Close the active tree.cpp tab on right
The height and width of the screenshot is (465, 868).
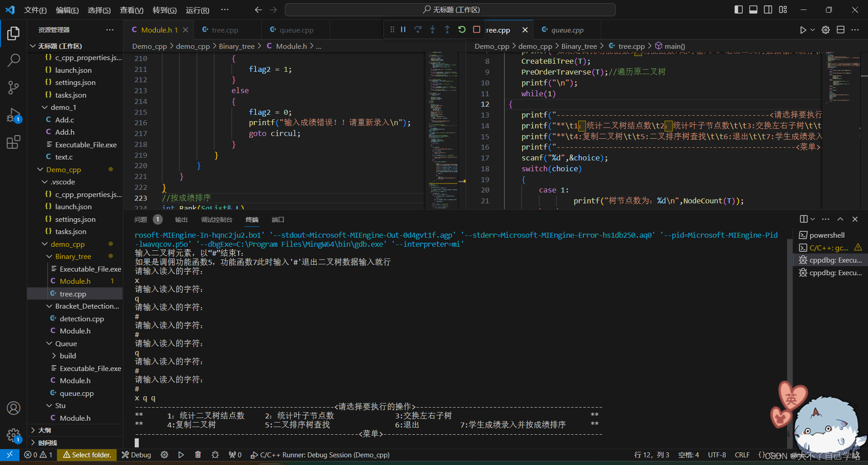[x=525, y=30]
